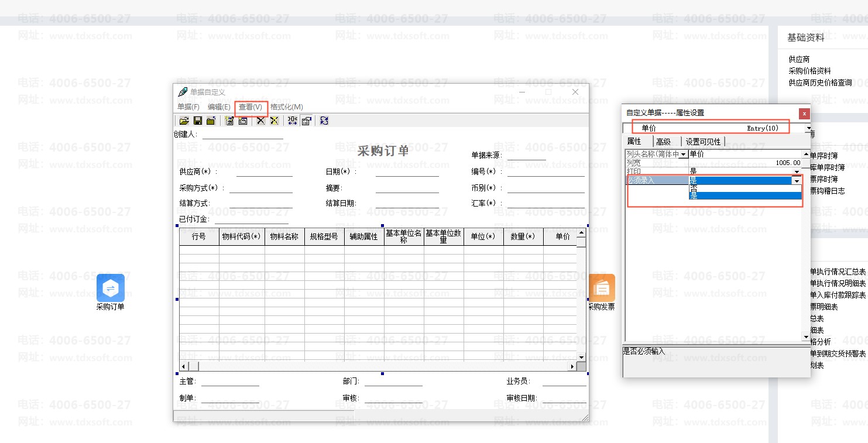The height and width of the screenshot is (443, 868).
Task: Click the 主管 input line
Action: 230,382
